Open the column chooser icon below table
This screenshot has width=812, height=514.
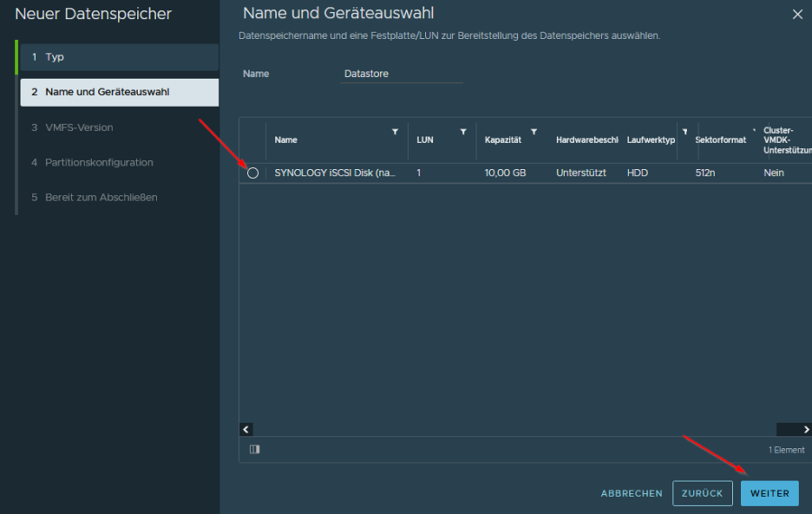(254, 449)
